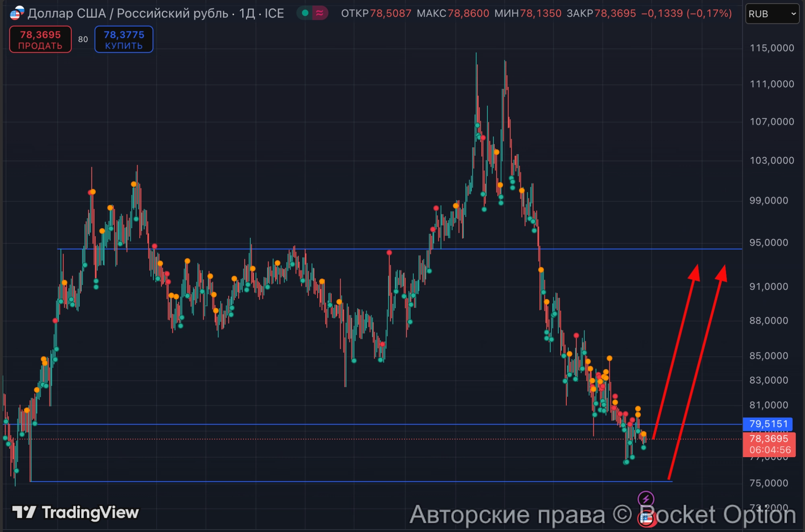Open the RUB currency dropdown
Image resolution: width=805 pixels, height=532 pixels.
click(x=772, y=14)
